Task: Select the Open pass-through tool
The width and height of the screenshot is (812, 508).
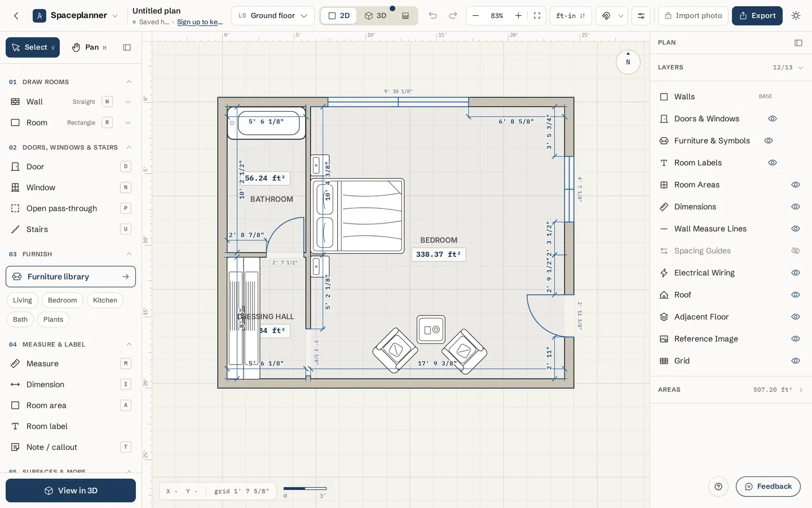Action: pyautogui.click(x=70, y=208)
